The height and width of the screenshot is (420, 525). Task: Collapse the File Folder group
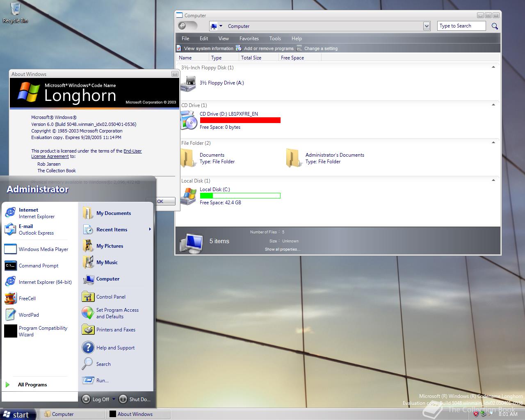tap(493, 143)
